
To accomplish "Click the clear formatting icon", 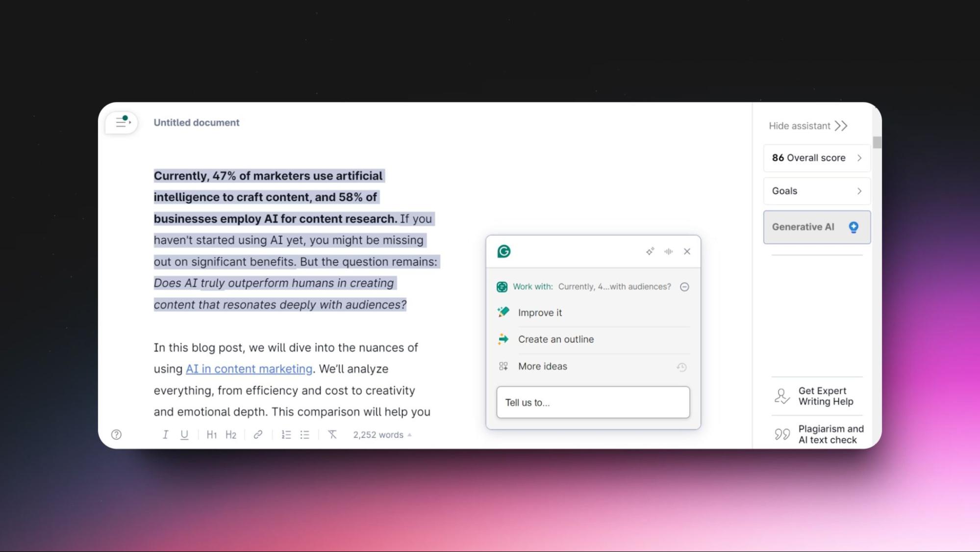I will pyautogui.click(x=332, y=434).
